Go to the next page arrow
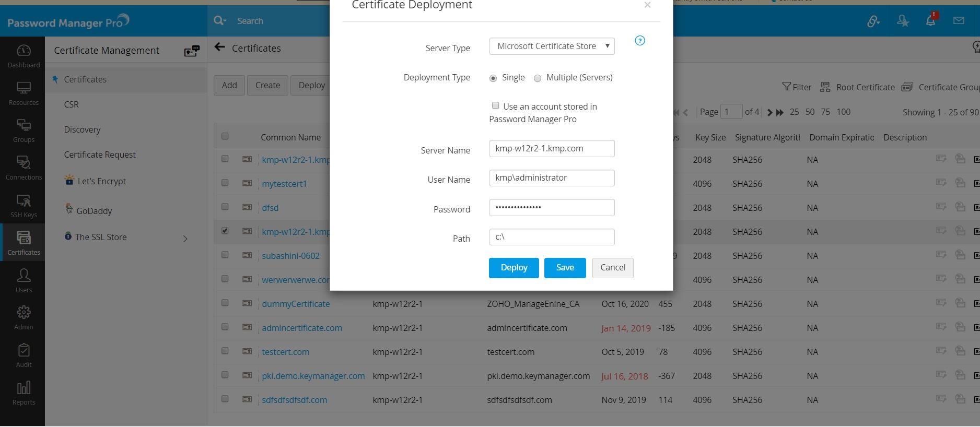 click(769, 112)
